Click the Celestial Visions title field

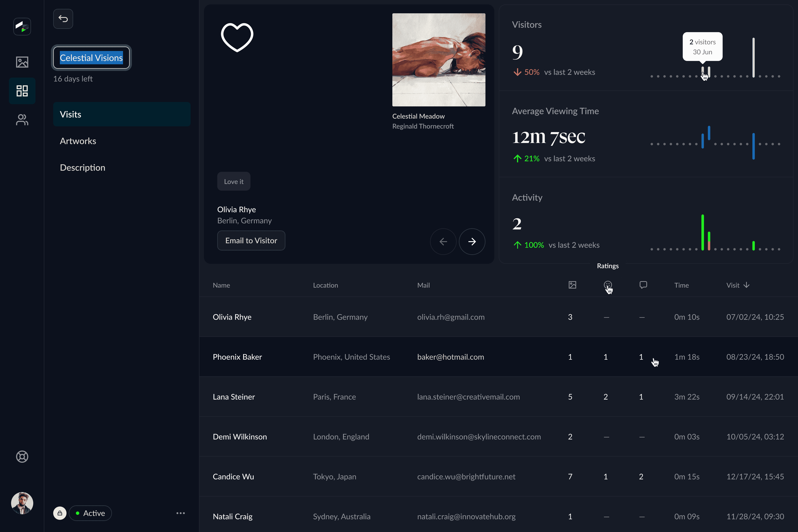(91, 58)
